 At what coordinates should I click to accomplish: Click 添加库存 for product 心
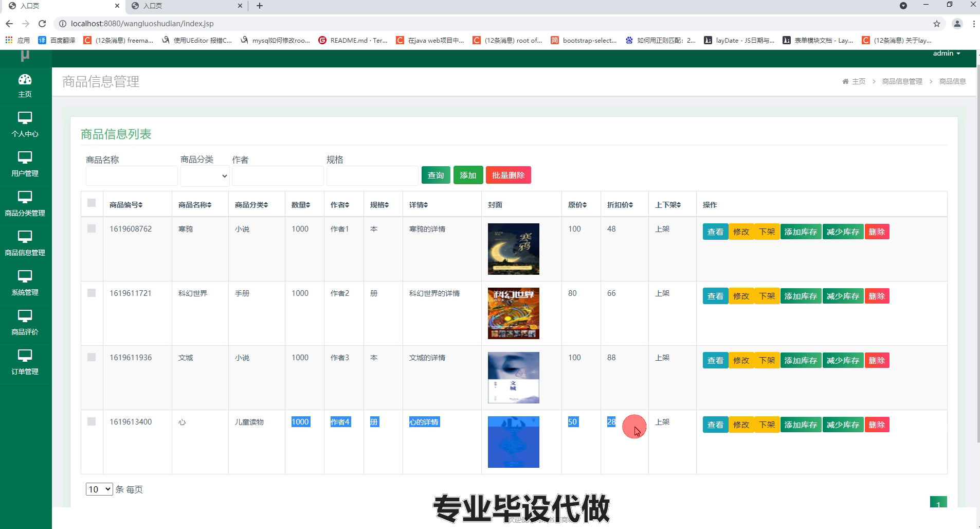pos(801,425)
